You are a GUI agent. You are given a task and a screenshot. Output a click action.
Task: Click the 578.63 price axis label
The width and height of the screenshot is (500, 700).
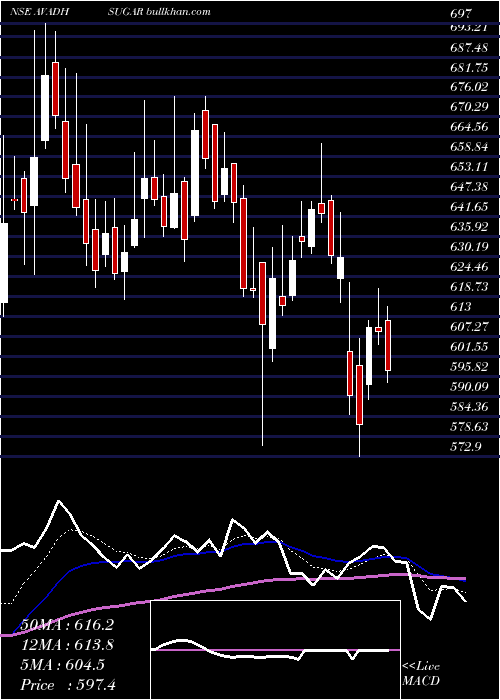pyautogui.click(x=469, y=427)
